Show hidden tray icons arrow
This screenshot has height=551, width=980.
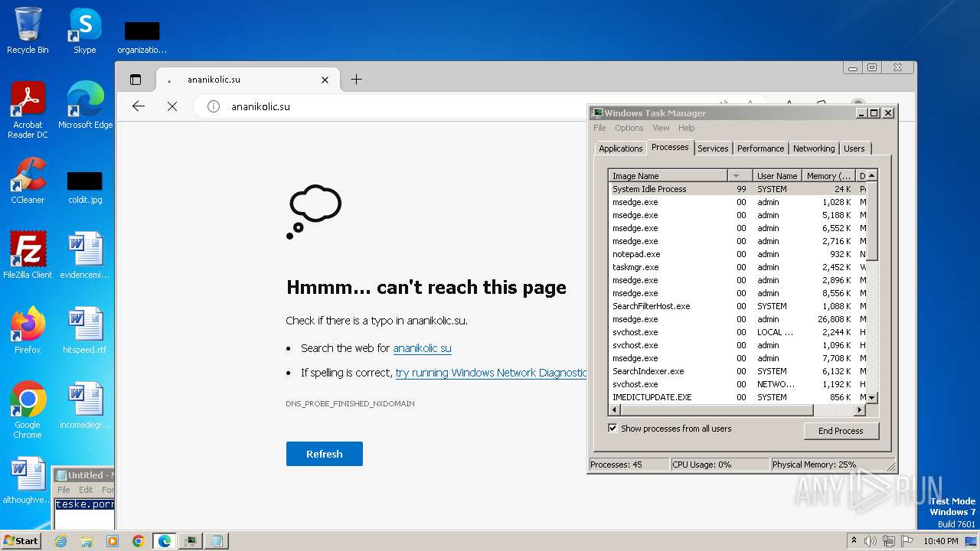click(x=854, y=541)
